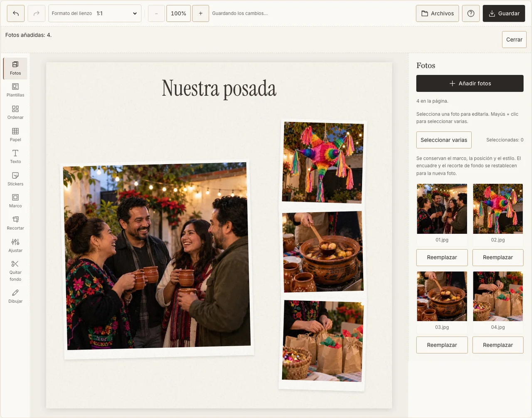Zoom out with the minus button

[x=156, y=13]
